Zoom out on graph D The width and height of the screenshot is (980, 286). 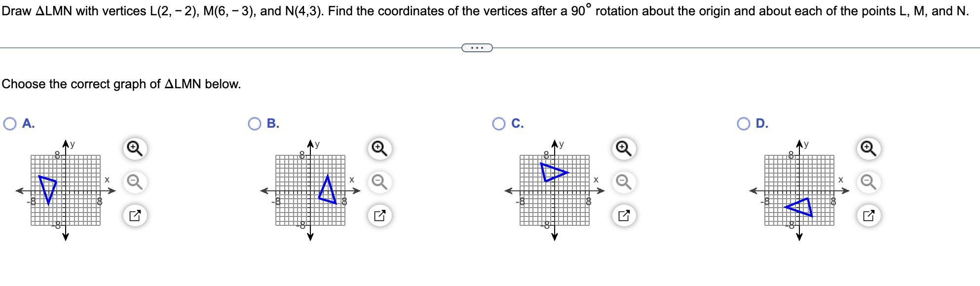[x=868, y=182]
